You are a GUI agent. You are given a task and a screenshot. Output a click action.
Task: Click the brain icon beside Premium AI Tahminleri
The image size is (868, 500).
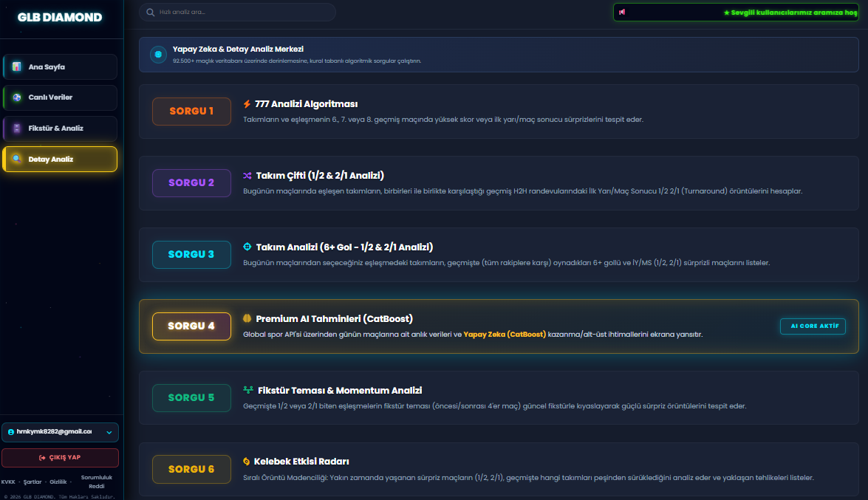pos(247,318)
